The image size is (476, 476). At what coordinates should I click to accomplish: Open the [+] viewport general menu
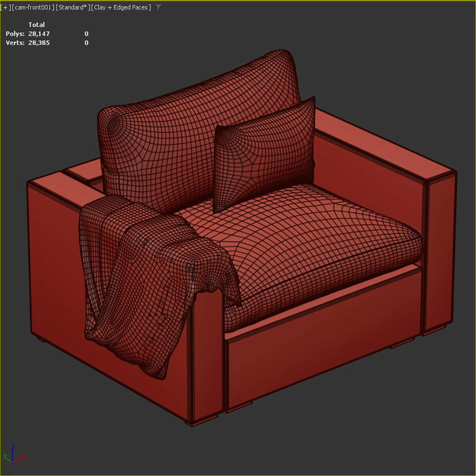pyautogui.click(x=6, y=8)
